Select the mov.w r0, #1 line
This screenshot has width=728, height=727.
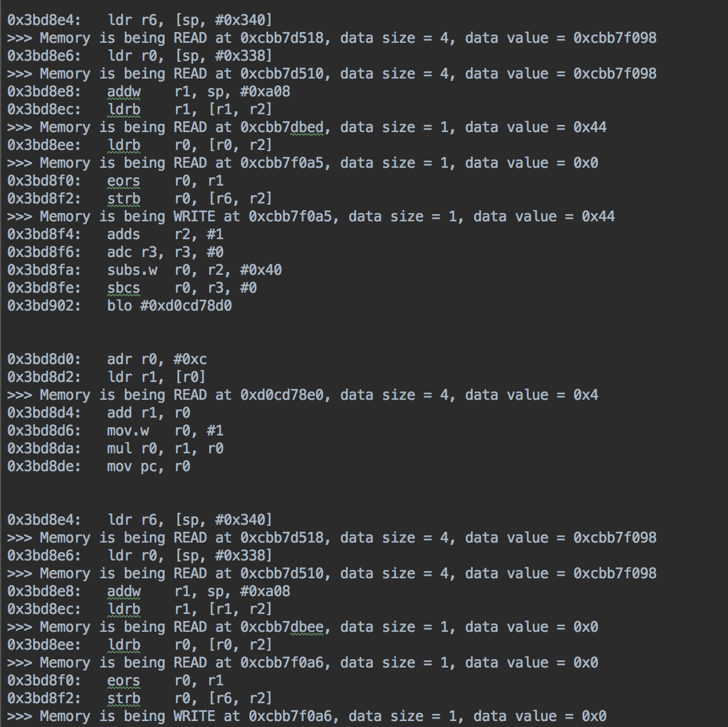coord(165,431)
